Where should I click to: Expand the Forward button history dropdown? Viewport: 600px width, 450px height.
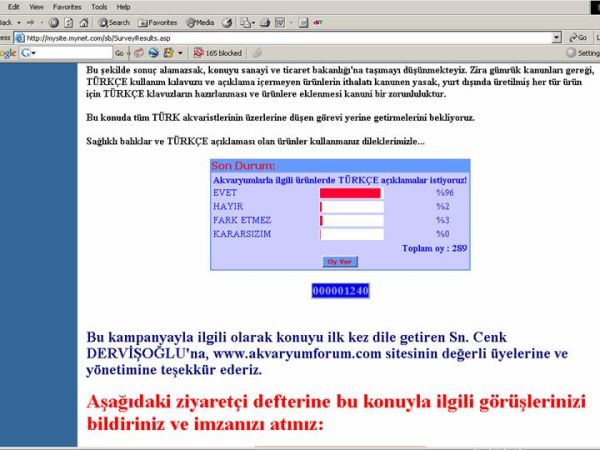[41, 23]
